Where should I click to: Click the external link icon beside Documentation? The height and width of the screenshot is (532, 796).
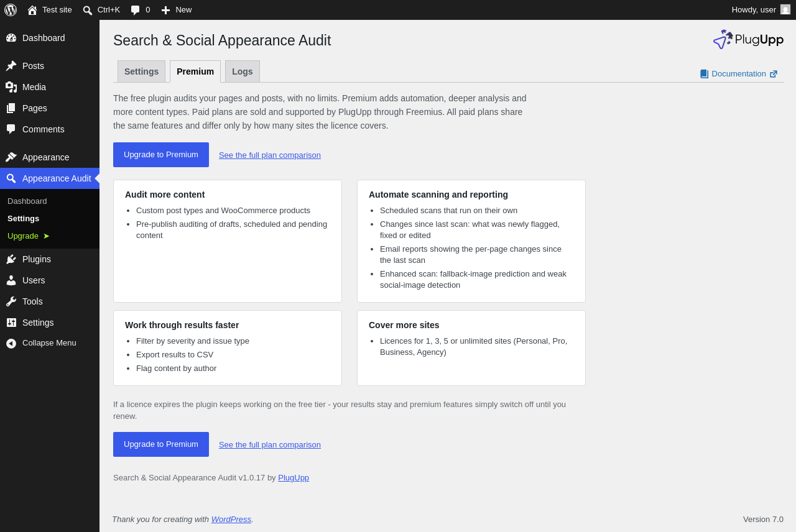point(774,74)
